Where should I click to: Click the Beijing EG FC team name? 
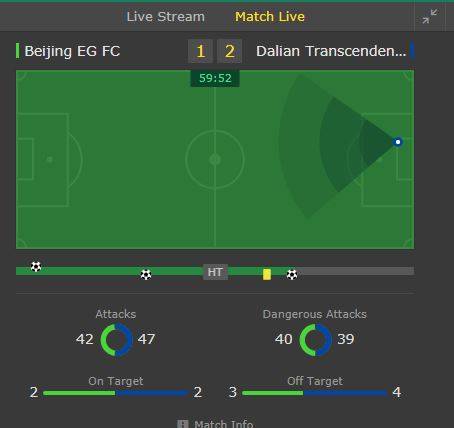(72, 51)
